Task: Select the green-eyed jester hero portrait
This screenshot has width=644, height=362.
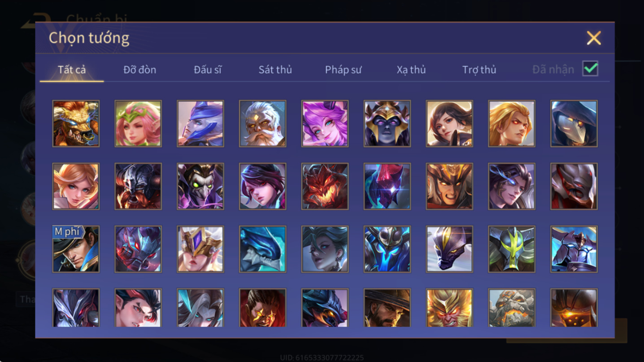Action: [x=200, y=187]
